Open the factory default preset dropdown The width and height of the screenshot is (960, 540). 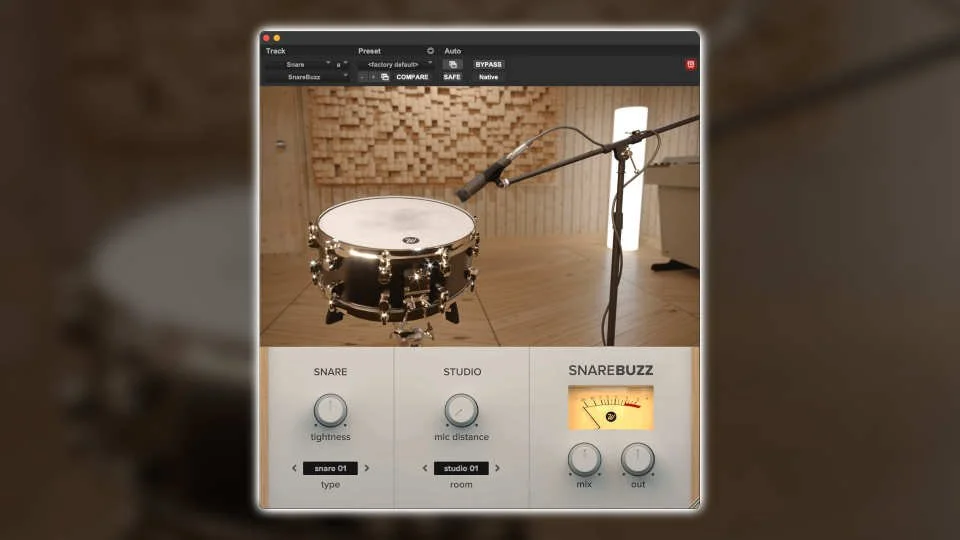[x=396, y=64]
